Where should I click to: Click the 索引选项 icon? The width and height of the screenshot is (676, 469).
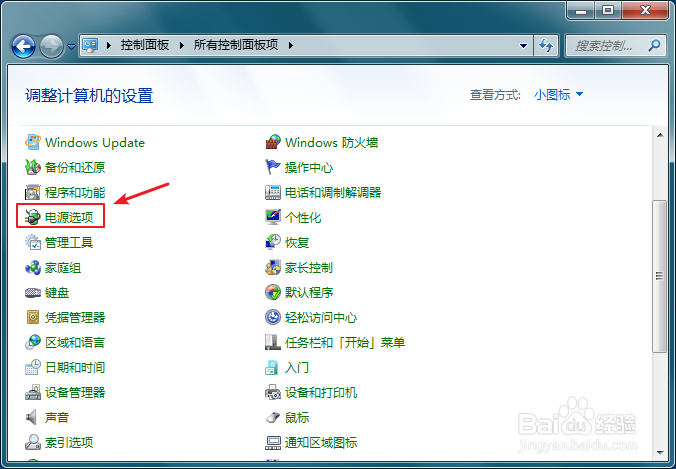[33, 442]
